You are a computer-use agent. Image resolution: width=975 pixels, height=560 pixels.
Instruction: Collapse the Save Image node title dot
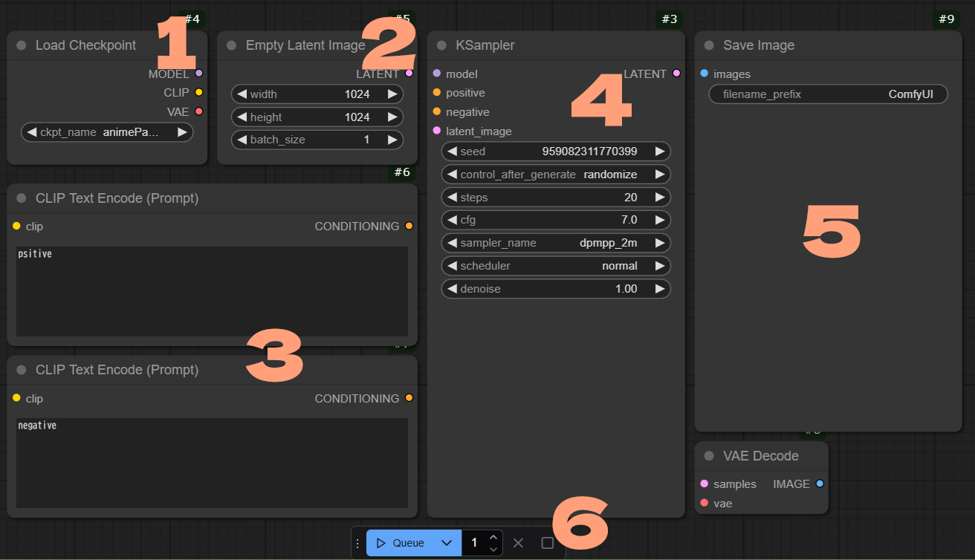(709, 45)
